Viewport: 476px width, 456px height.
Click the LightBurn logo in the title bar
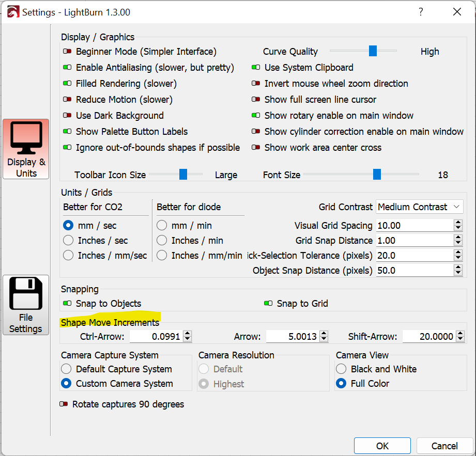[13, 12]
